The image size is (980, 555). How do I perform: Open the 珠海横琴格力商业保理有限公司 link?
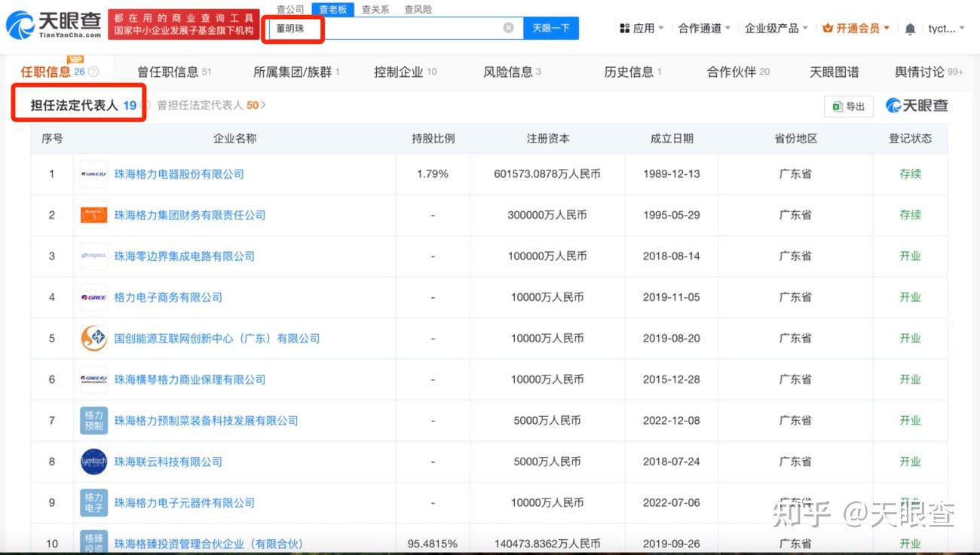(190, 379)
